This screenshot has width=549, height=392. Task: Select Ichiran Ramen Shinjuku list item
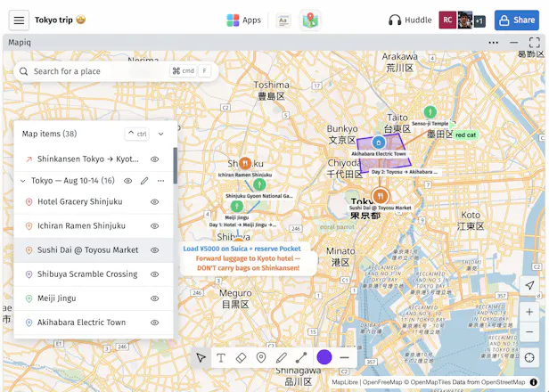94,225
